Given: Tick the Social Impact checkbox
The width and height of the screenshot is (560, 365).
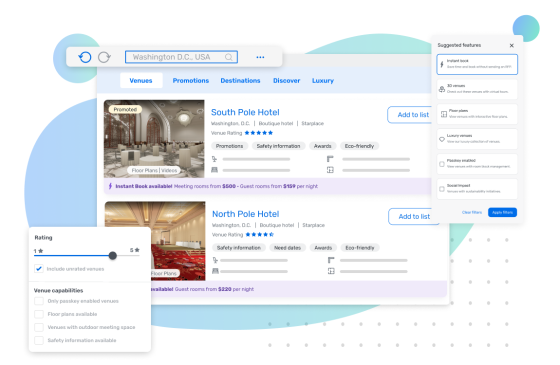Looking at the screenshot, I should tap(442, 189).
